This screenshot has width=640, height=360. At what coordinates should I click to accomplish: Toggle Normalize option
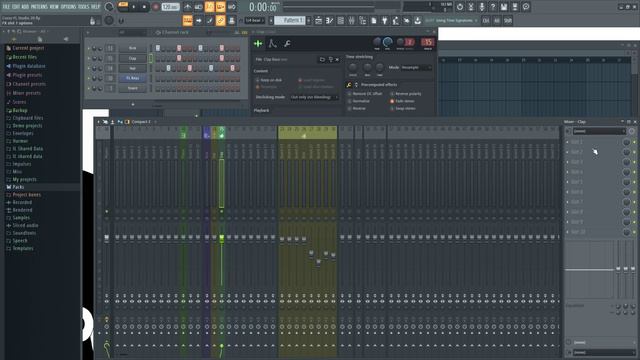click(359, 101)
